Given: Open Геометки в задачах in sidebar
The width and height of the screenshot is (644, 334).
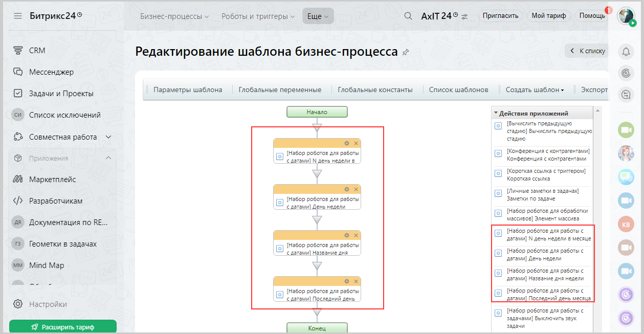Looking at the screenshot, I should pyautogui.click(x=63, y=244).
